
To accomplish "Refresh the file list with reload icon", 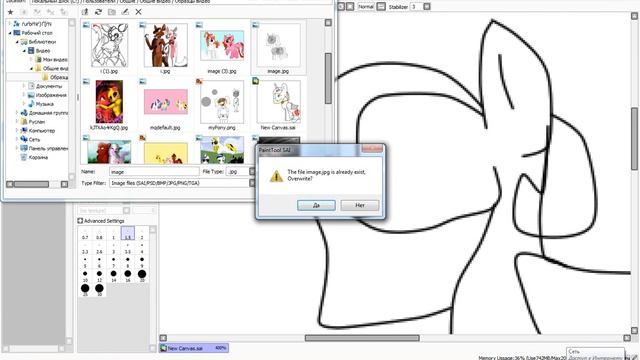I will (98, 12).
